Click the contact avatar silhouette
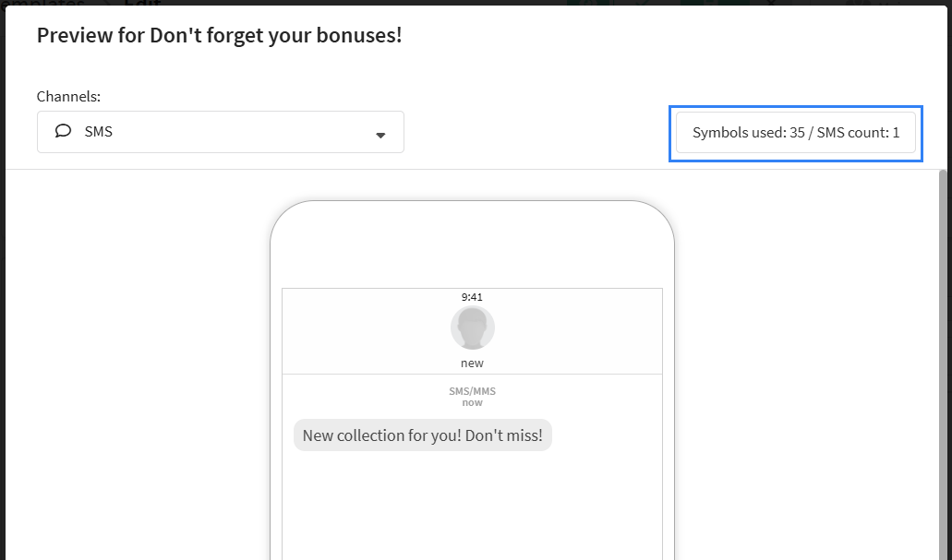The width and height of the screenshot is (952, 560). click(473, 328)
